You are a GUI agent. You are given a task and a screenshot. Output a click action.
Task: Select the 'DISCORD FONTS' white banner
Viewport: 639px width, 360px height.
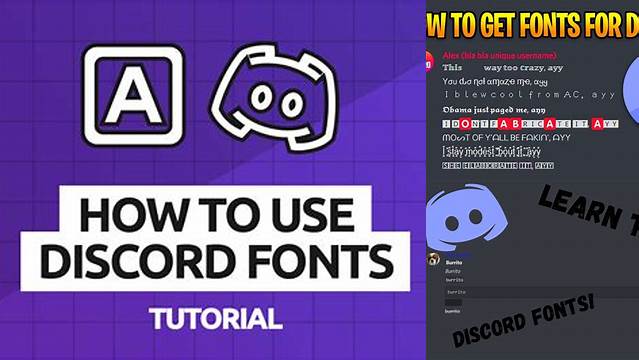click(x=215, y=261)
